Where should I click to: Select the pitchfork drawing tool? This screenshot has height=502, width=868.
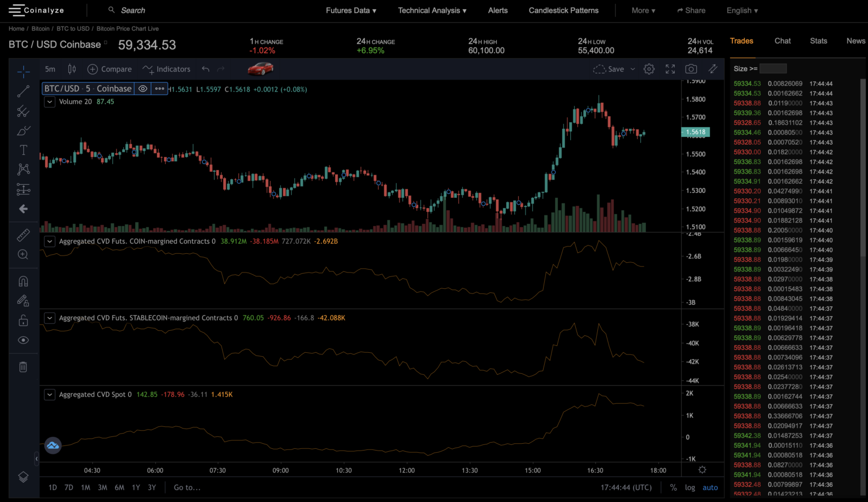23,111
